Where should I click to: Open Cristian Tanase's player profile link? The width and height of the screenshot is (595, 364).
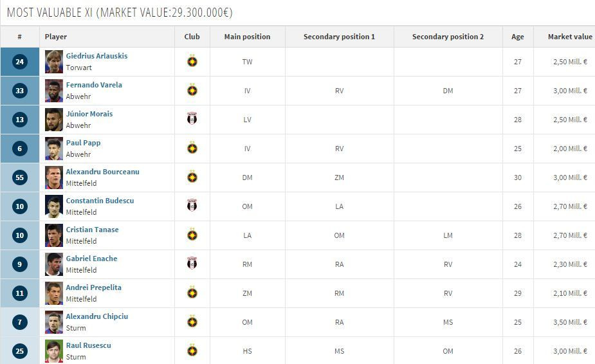tap(92, 230)
